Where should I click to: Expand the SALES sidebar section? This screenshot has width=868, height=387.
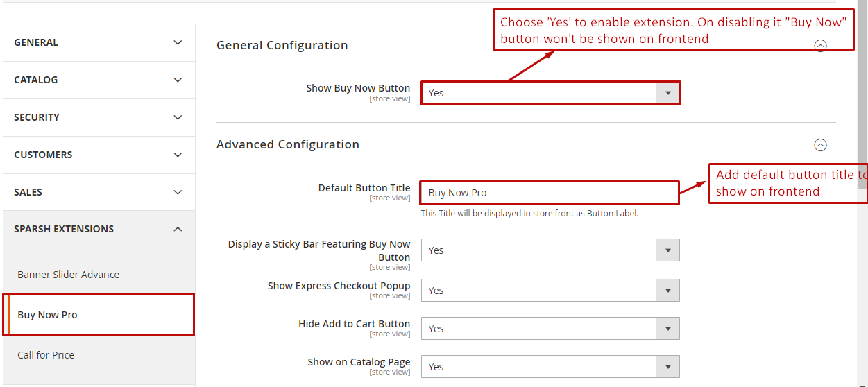pyautogui.click(x=99, y=192)
